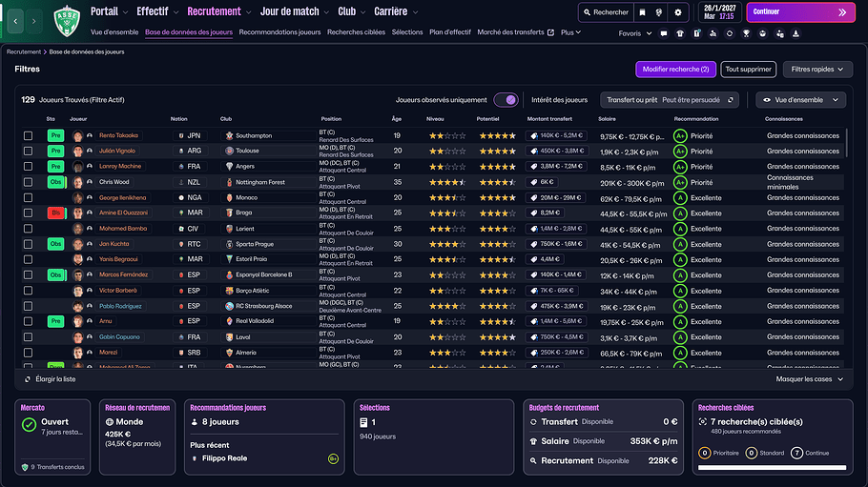This screenshot has height=487, width=868.
Task: Toggle Joueurs observés uniquement switch
Action: tap(506, 99)
